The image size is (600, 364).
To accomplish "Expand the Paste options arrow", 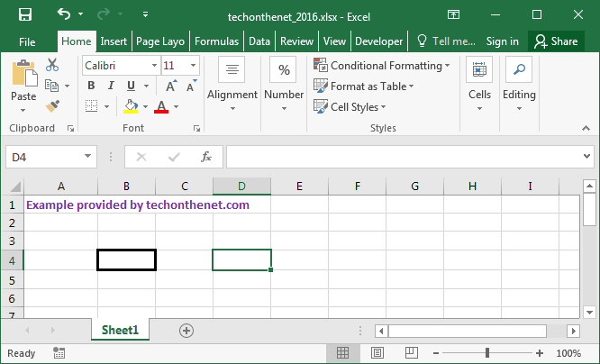I will (x=23, y=110).
